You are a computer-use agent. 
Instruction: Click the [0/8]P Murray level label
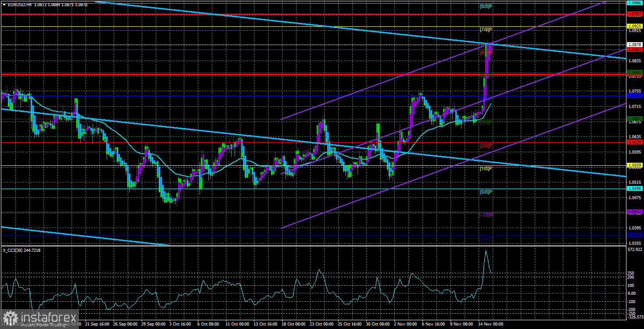pos(486,192)
